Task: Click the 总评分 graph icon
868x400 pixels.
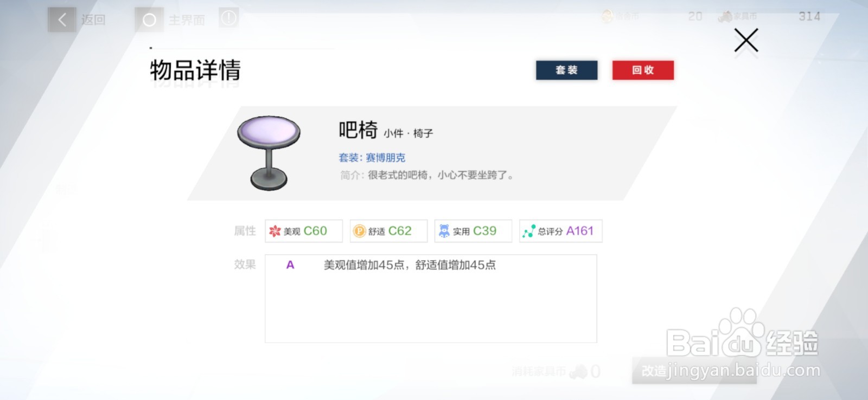Action: click(x=529, y=231)
